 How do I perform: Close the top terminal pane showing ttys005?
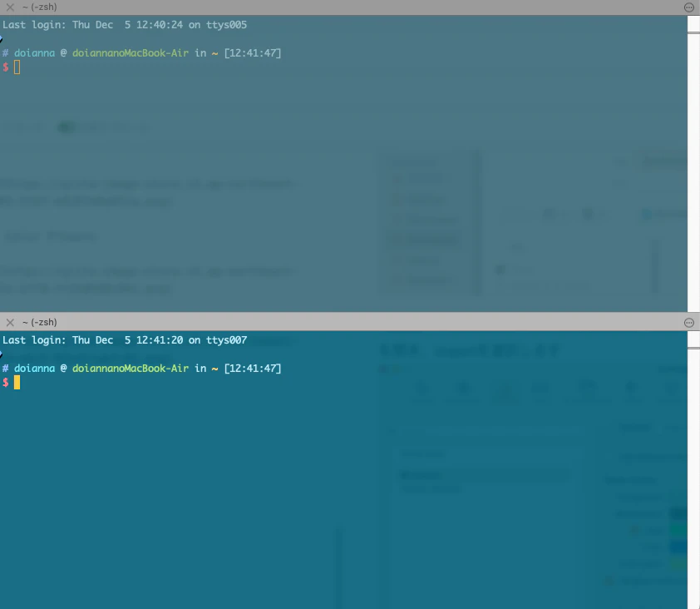click(x=10, y=7)
